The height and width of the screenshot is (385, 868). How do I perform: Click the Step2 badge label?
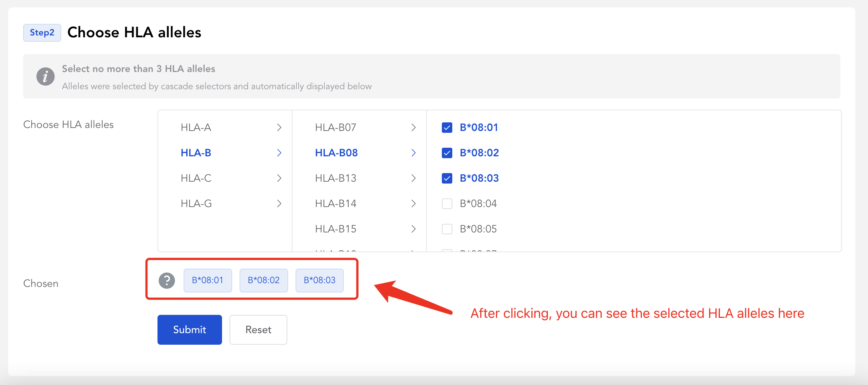[42, 33]
